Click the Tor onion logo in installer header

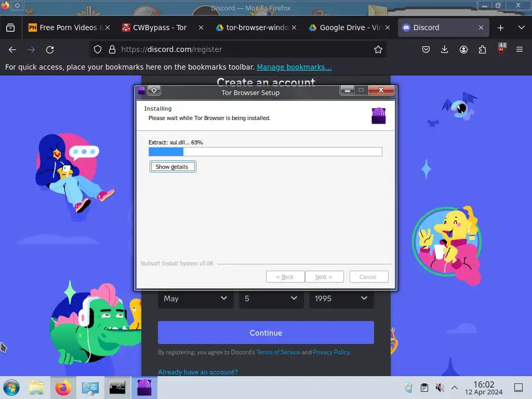(x=379, y=116)
